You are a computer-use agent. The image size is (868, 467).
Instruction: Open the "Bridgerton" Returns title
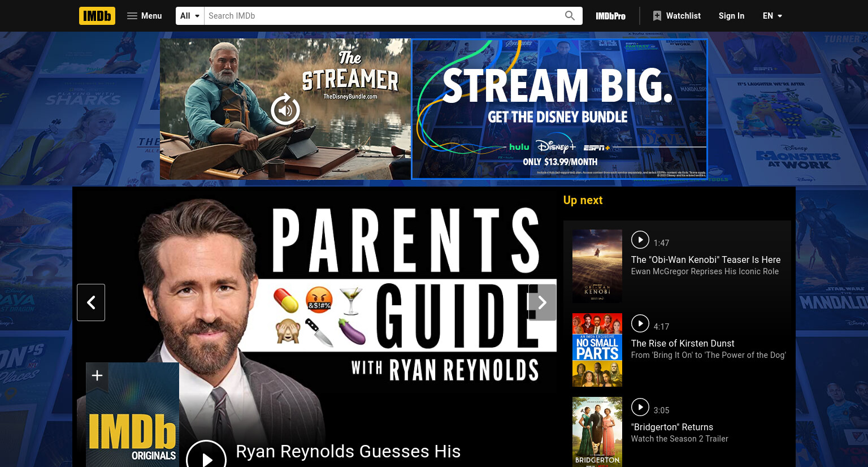pos(672,427)
